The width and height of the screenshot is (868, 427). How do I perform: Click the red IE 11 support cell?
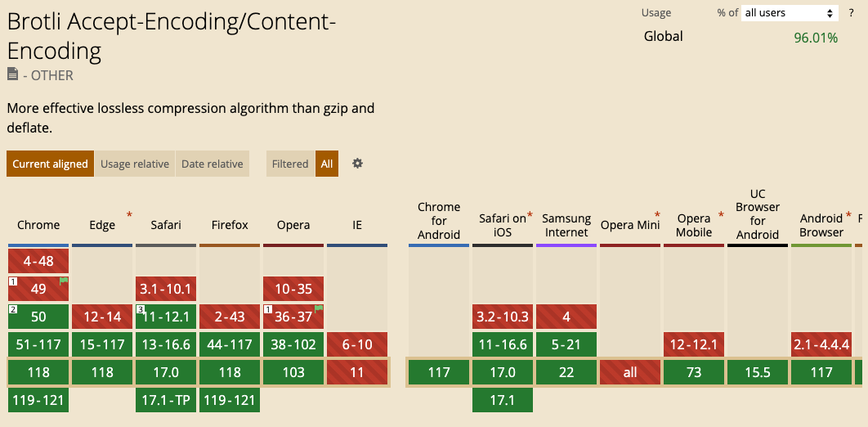357,372
